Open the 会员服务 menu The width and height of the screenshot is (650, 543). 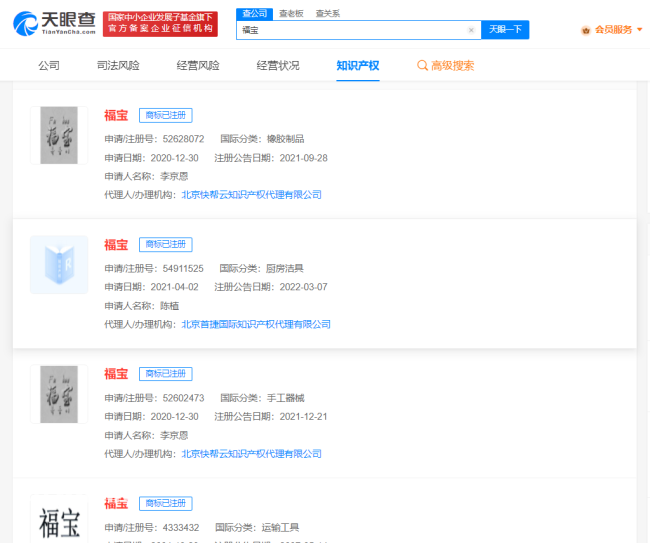613,30
